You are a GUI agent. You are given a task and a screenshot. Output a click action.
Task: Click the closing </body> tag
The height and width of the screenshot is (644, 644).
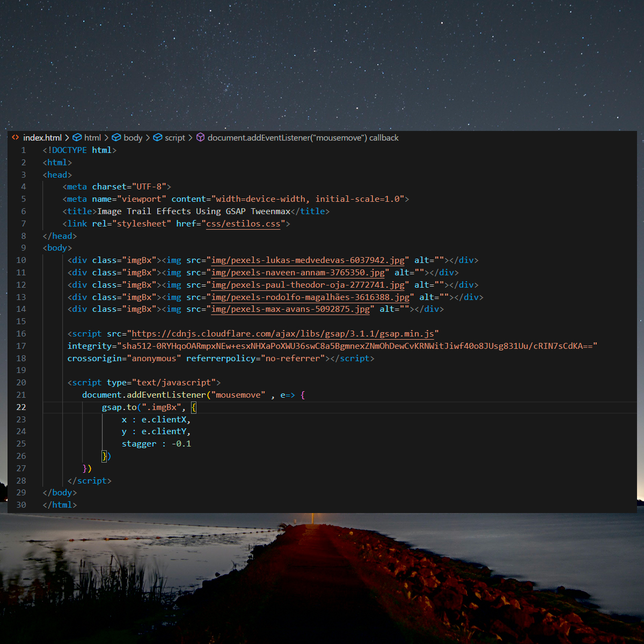coord(60,493)
